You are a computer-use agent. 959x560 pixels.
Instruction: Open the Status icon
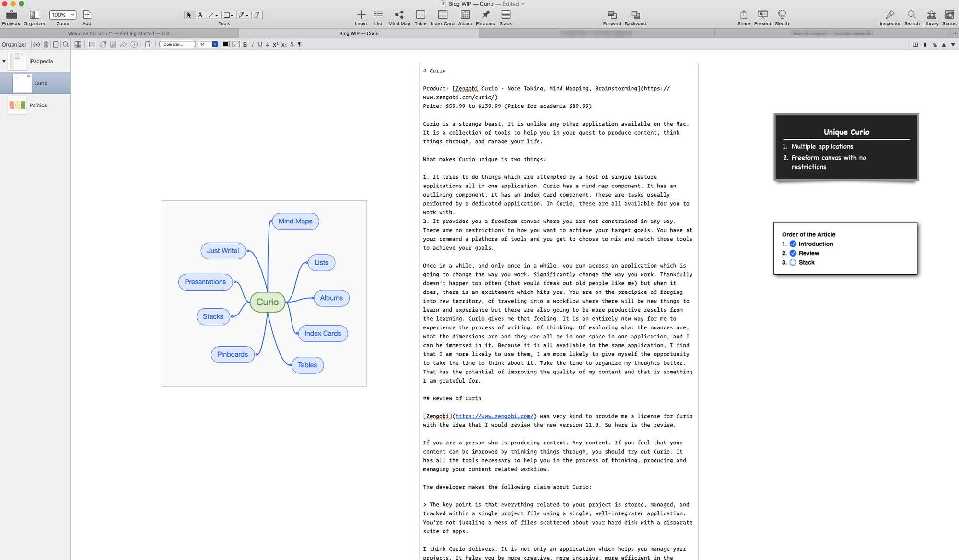coord(949,14)
